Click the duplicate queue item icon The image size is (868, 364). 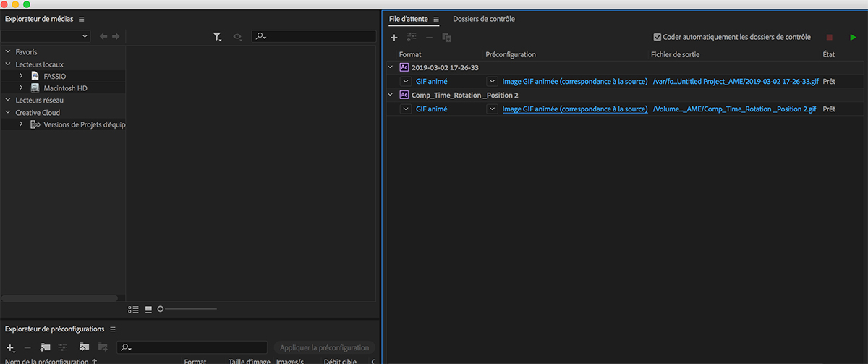[447, 37]
